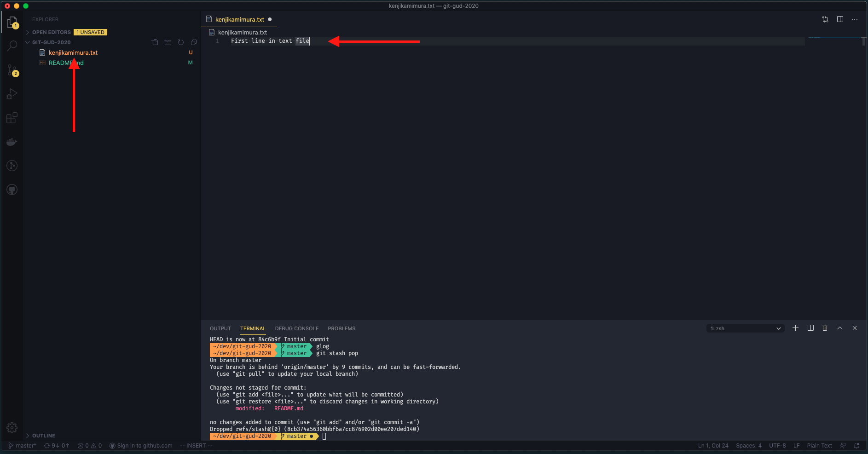Refresh the explorer file tree
Image resolution: width=868 pixels, height=454 pixels.
pyautogui.click(x=181, y=42)
